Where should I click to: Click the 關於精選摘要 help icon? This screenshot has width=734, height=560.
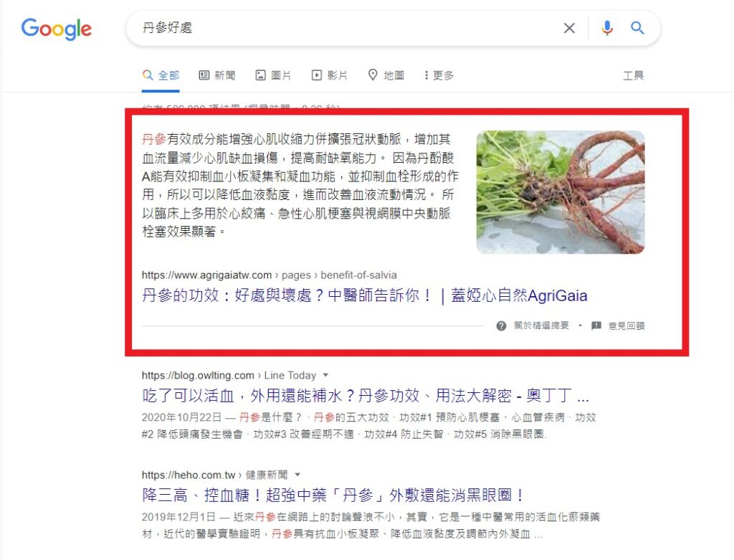[x=501, y=326]
